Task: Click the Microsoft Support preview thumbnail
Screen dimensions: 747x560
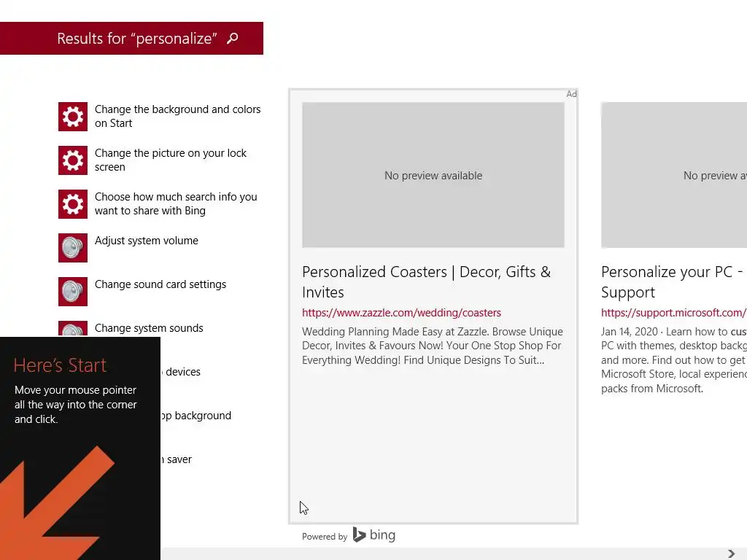Action: (x=673, y=175)
